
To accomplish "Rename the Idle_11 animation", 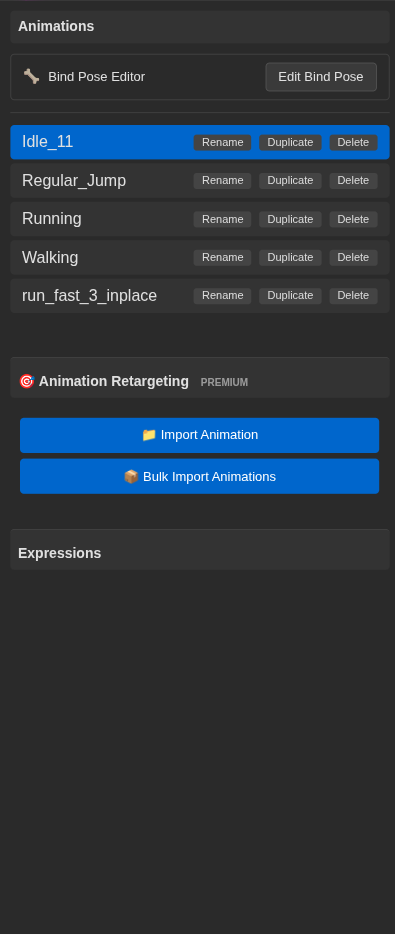I will (x=223, y=143).
